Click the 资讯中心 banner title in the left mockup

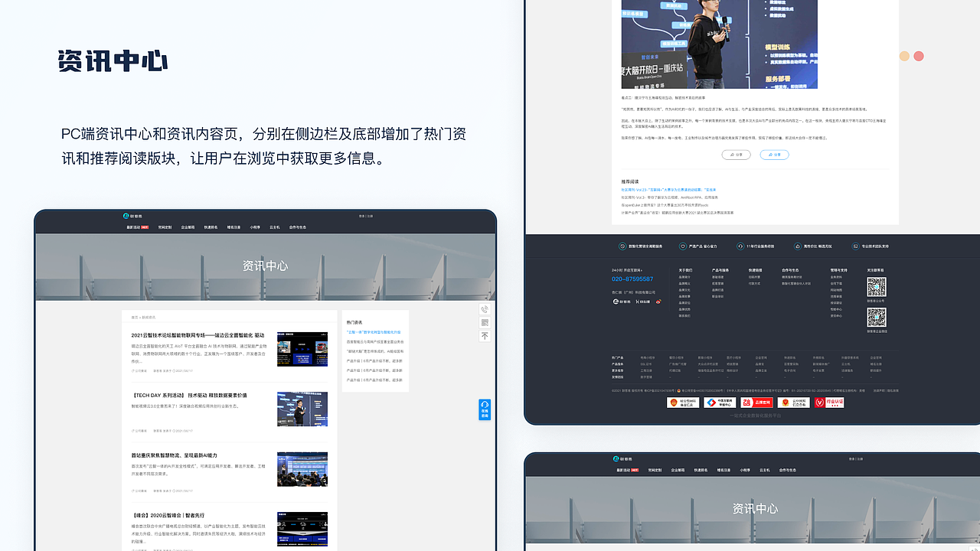[x=265, y=266]
